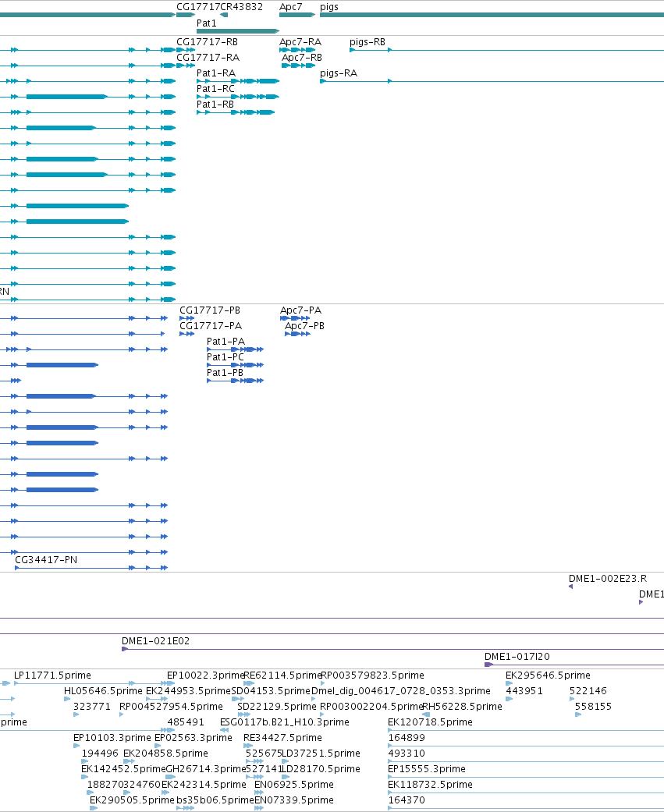The width and height of the screenshot is (664, 812).
Task: Click the Apc7-PB protein label
Action: pyautogui.click(x=304, y=326)
